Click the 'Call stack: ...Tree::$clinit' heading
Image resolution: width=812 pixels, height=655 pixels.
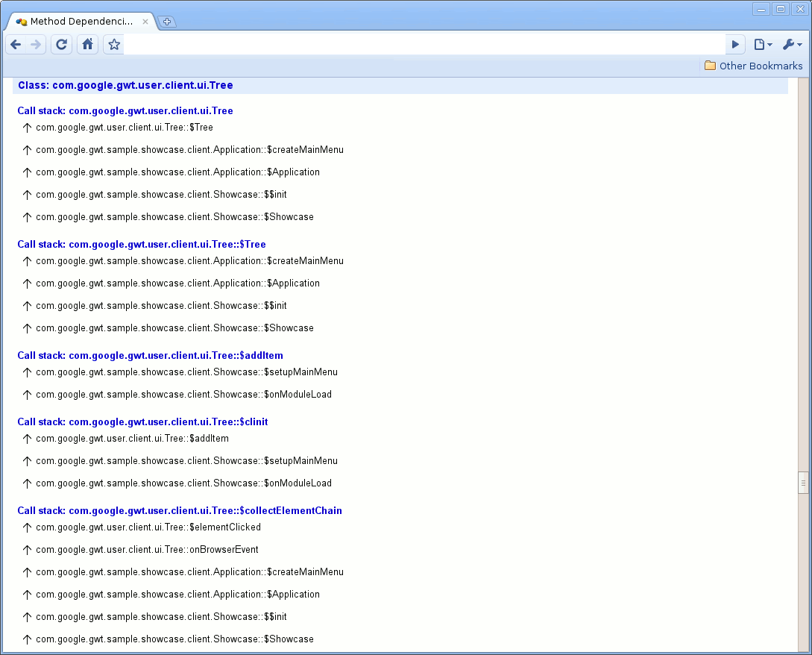point(142,421)
